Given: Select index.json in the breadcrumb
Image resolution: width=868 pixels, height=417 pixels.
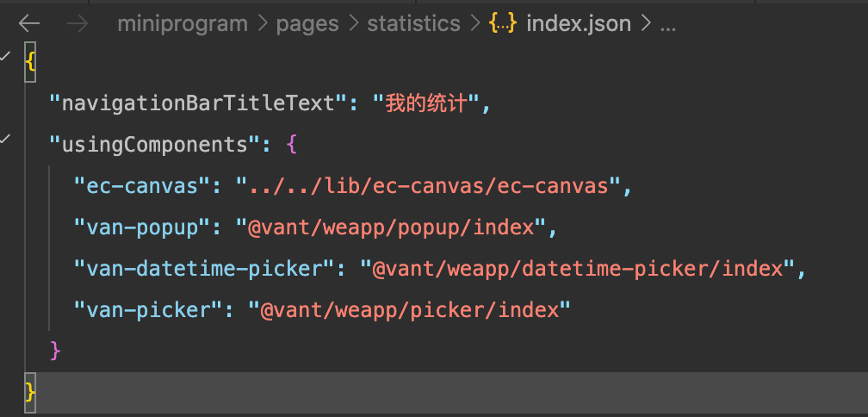Looking at the screenshot, I should pyautogui.click(x=579, y=24).
